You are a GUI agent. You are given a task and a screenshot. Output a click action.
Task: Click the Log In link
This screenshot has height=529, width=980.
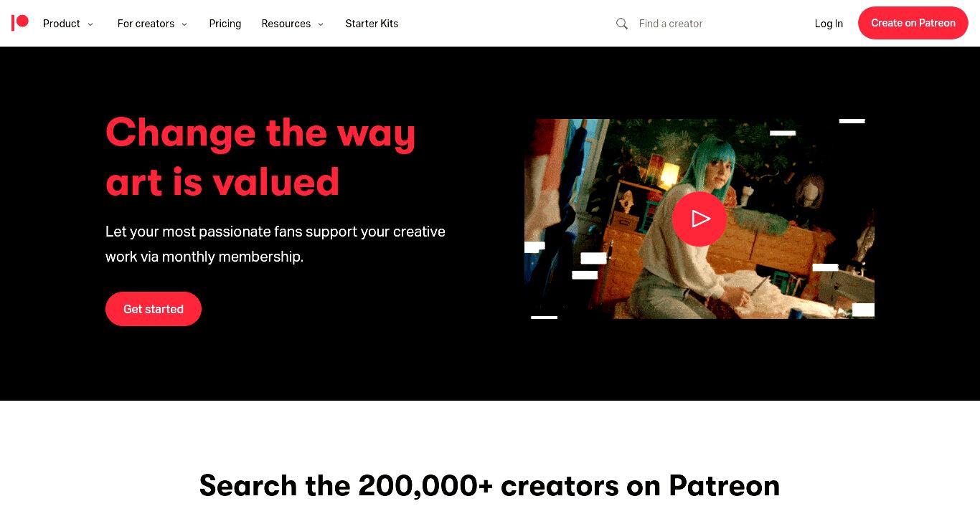pos(829,24)
